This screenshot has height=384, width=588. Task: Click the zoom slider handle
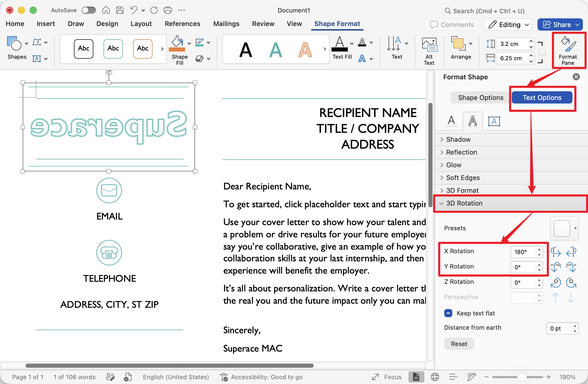pos(522,377)
